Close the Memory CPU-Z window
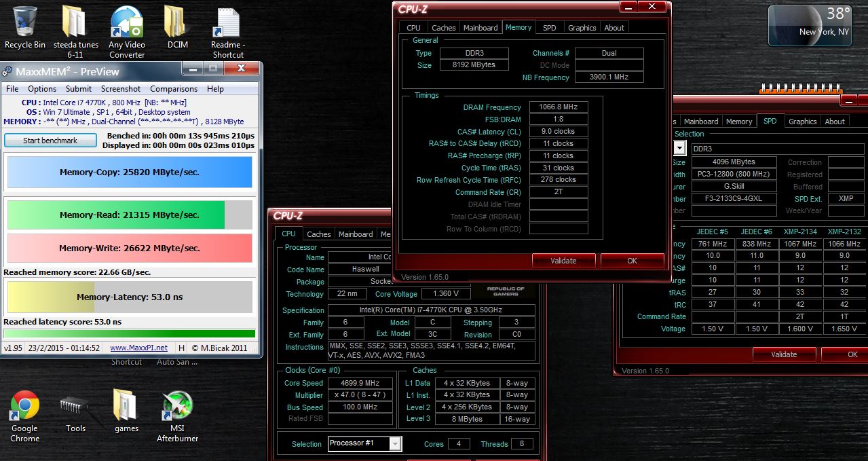Image resolution: width=868 pixels, height=461 pixels. pos(653,7)
